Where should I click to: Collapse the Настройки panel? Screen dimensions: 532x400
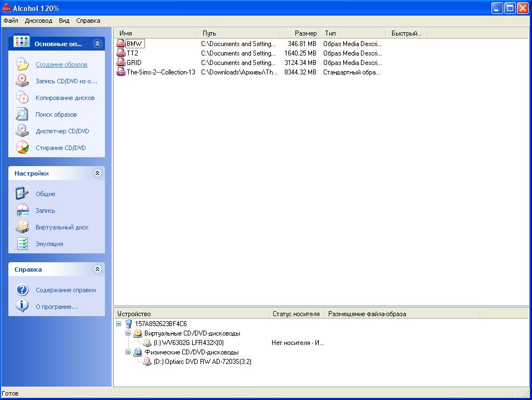pos(98,173)
